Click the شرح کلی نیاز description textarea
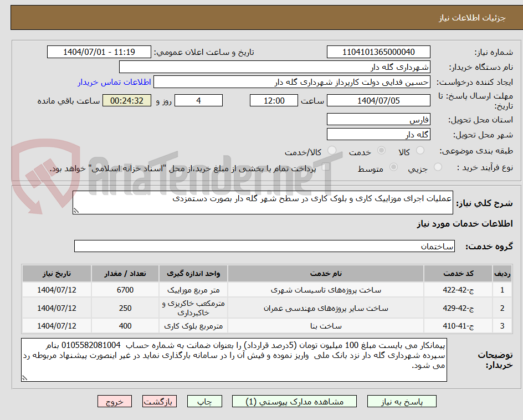Image resolution: width=523 pixels, height=420 pixels. (x=263, y=202)
